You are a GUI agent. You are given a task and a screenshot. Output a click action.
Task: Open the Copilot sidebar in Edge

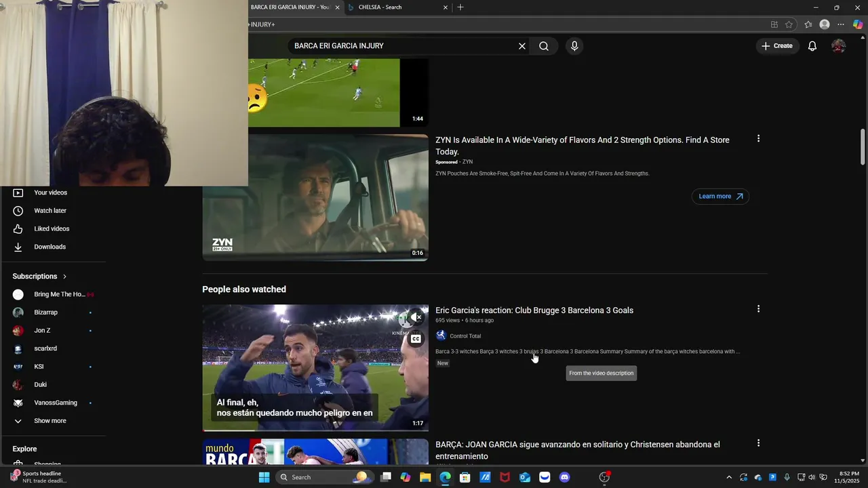858,24
